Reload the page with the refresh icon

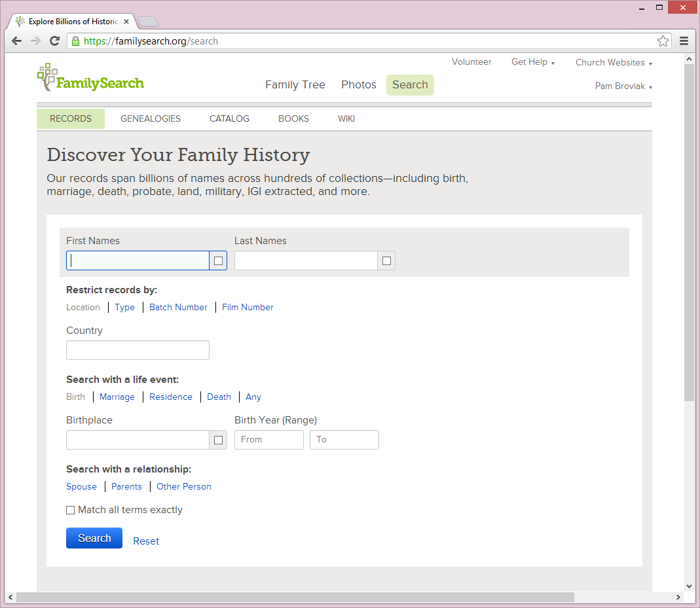click(54, 41)
